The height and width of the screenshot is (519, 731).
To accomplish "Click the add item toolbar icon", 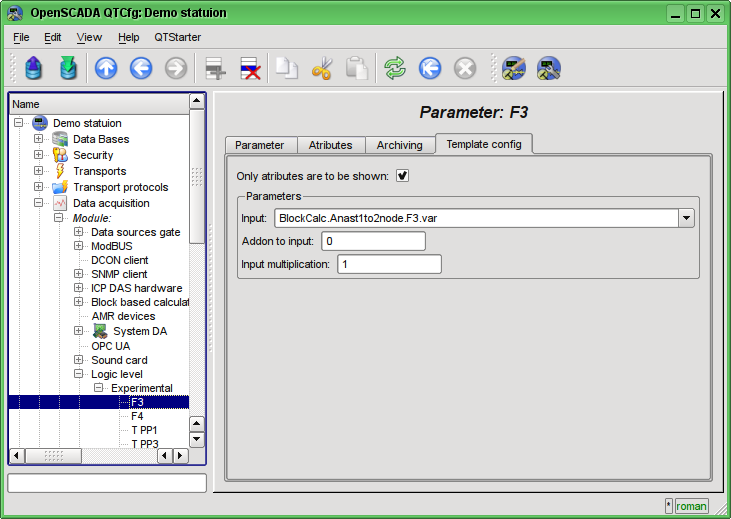I will pos(214,68).
